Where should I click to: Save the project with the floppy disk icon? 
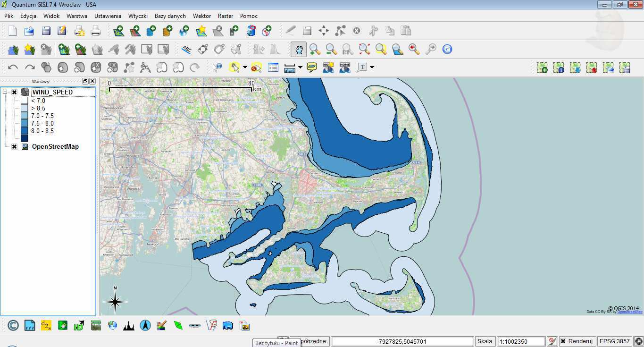coord(46,31)
